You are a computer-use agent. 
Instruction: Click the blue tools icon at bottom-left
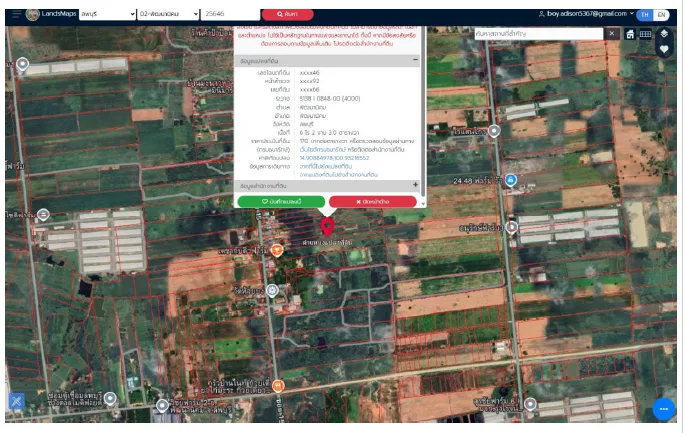tap(17, 401)
